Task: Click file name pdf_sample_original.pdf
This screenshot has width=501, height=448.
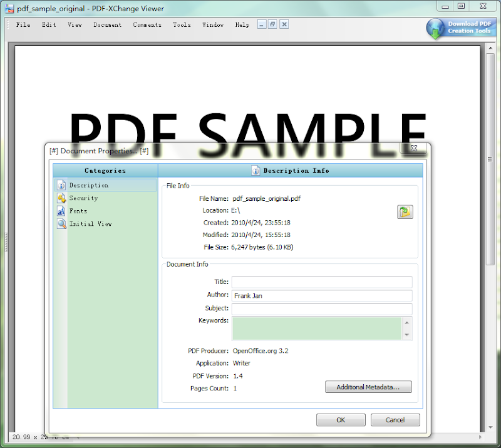Action: [267, 198]
